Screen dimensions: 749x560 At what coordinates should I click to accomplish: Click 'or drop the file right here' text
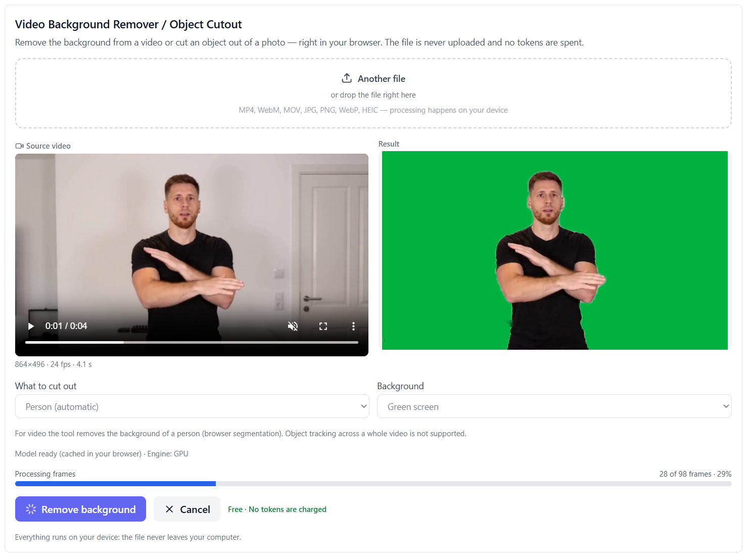point(373,95)
